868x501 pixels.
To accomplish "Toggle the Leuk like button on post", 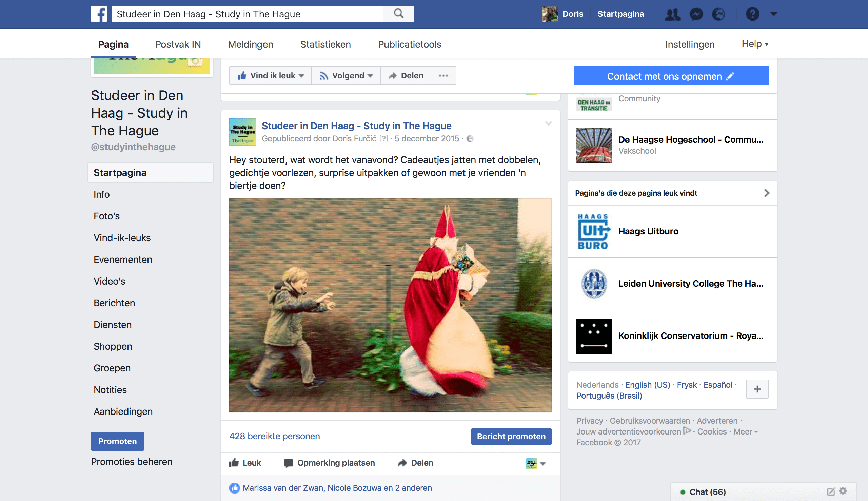I will pyautogui.click(x=245, y=463).
